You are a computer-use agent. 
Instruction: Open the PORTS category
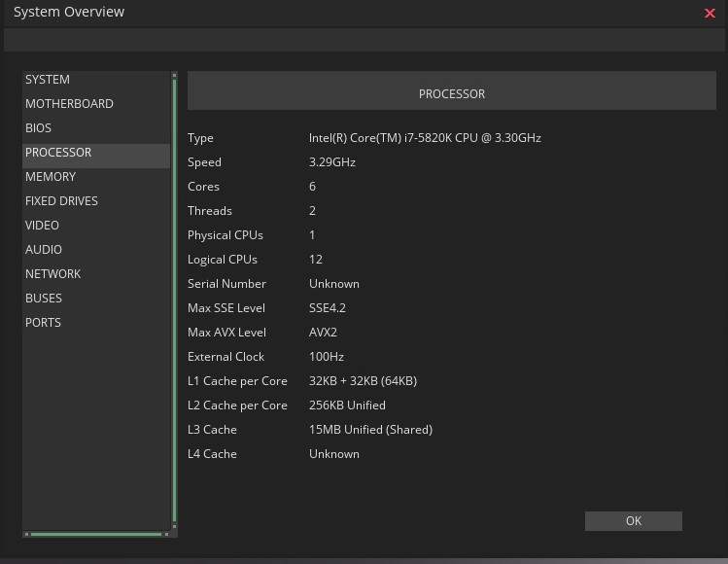[96, 323]
